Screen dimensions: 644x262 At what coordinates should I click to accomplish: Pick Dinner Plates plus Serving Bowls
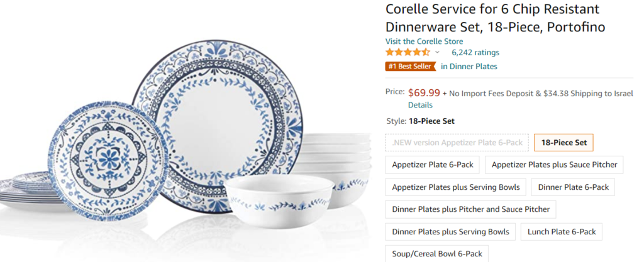(x=450, y=232)
